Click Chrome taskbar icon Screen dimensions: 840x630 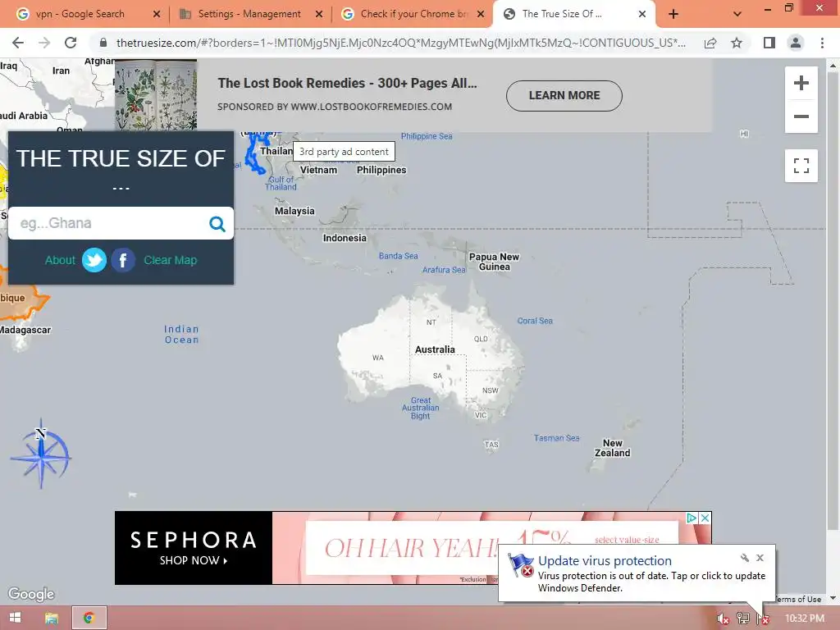point(89,618)
